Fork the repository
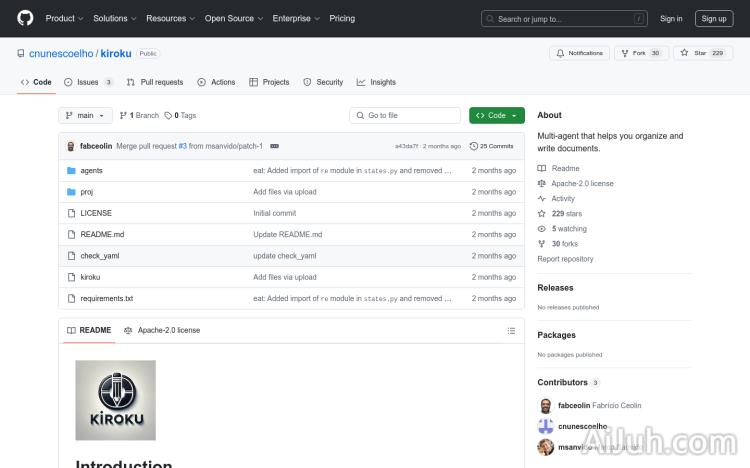Screen dimensions: 750x468 (x=639, y=53)
